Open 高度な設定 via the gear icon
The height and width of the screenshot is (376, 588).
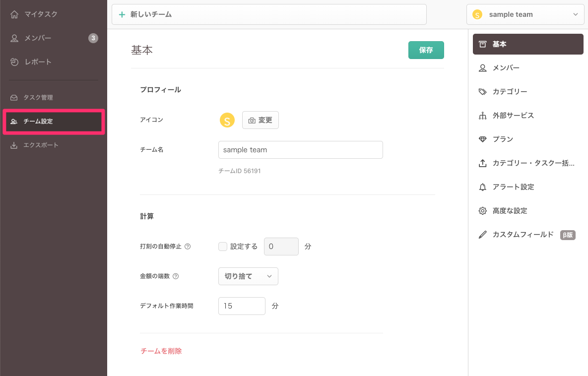pos(482,211)
